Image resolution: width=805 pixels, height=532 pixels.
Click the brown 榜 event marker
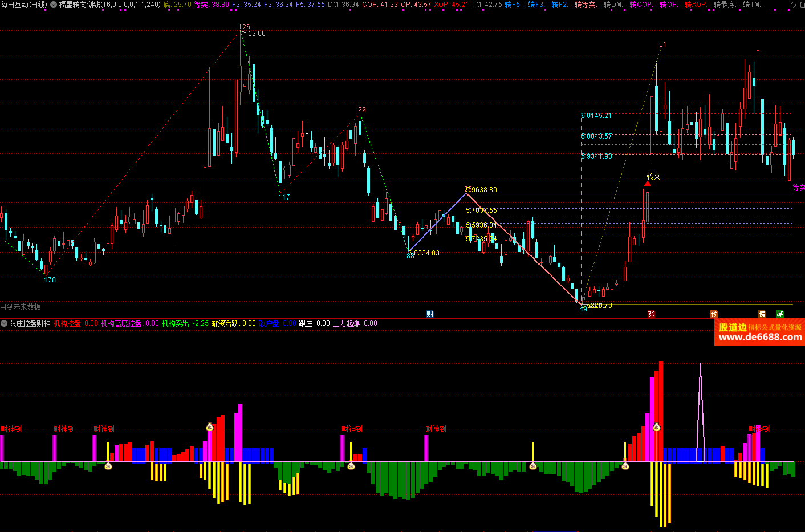pos(762,314)
